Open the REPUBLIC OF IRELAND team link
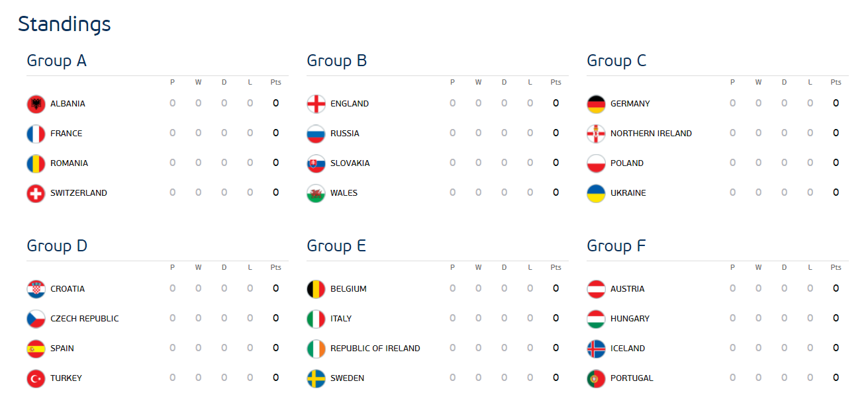Screen dimensions: 868x420 pos(375,349)
